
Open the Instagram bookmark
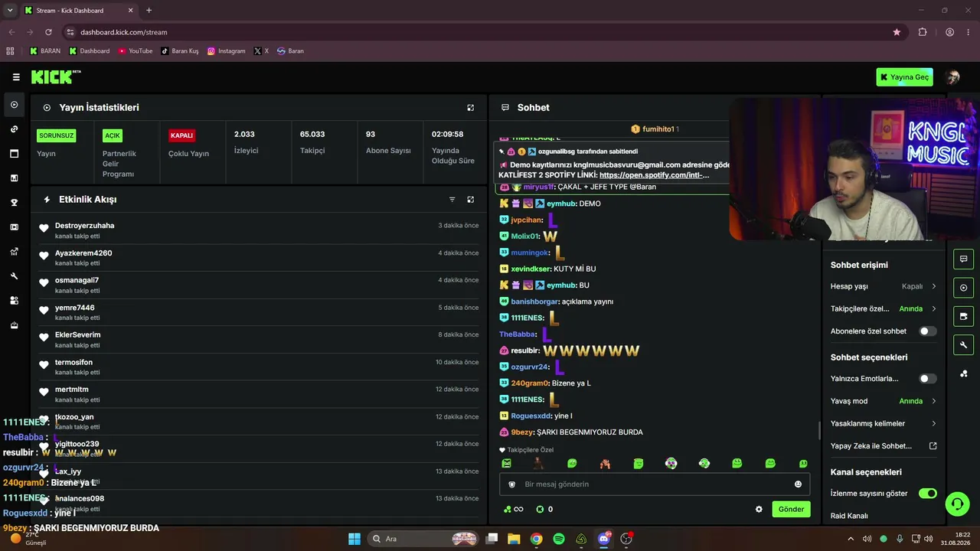tap(226, 51)
